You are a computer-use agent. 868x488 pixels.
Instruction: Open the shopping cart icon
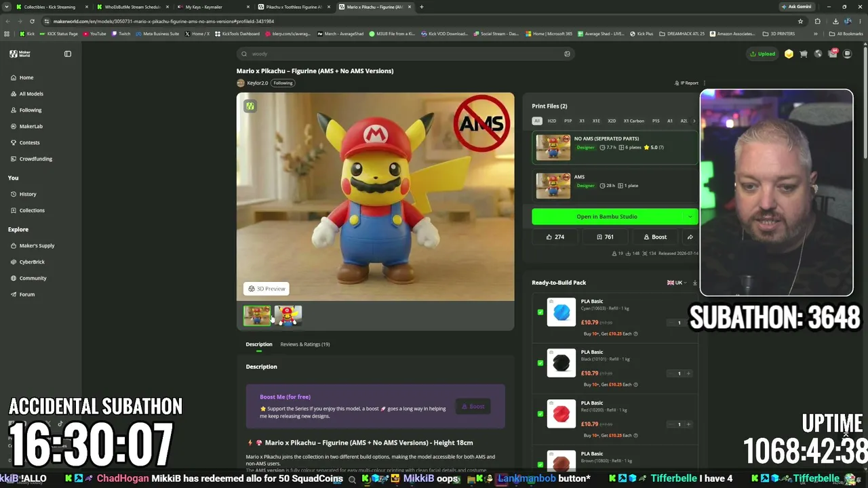804,54
